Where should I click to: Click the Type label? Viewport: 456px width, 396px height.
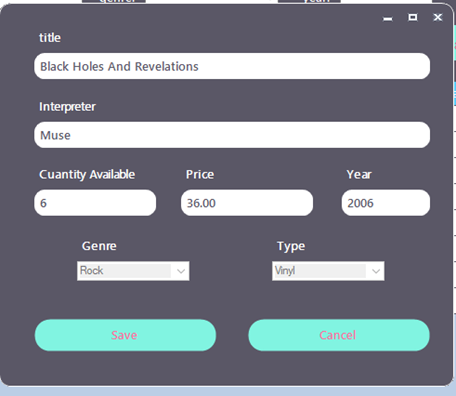pyautogui.click(x=291, y=247)
